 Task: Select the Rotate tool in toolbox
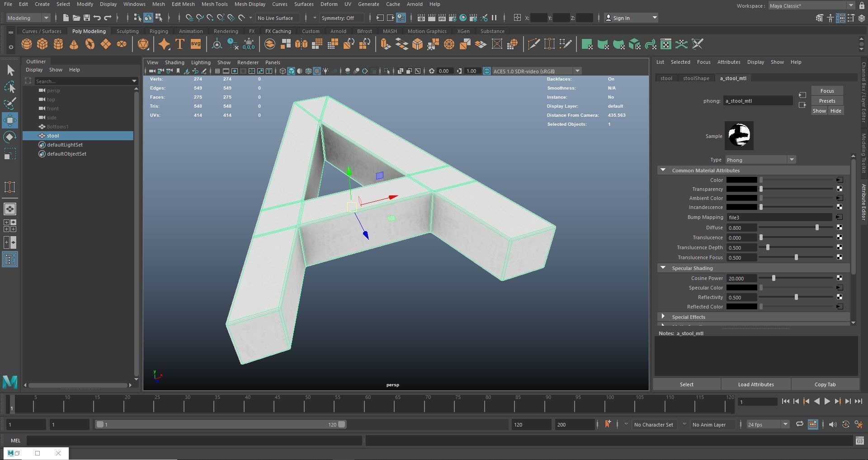(x=10, y=137)
